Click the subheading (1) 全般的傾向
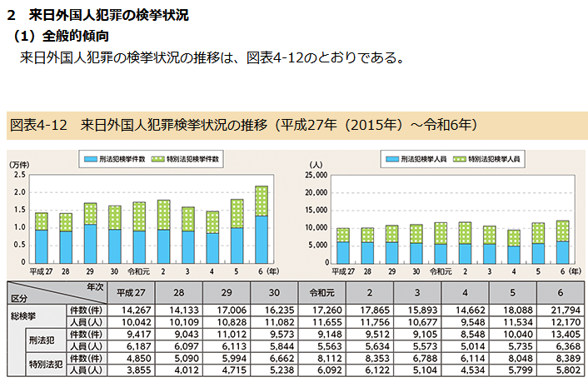This screenshot has height=382, width=588. click(x=61, y=36)
